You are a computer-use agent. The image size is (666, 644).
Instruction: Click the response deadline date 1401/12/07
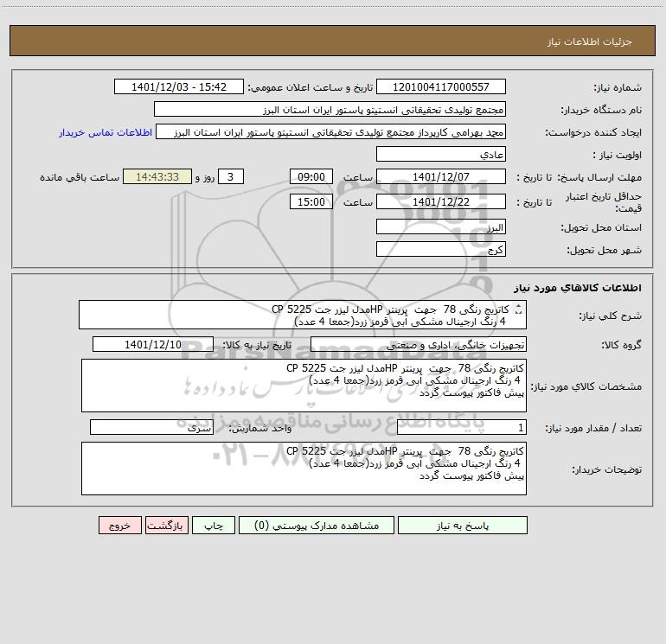[441, 176]
